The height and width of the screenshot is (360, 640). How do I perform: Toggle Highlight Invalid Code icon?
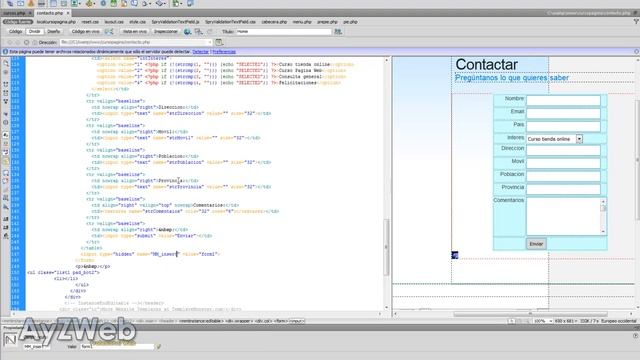(6, 144)
